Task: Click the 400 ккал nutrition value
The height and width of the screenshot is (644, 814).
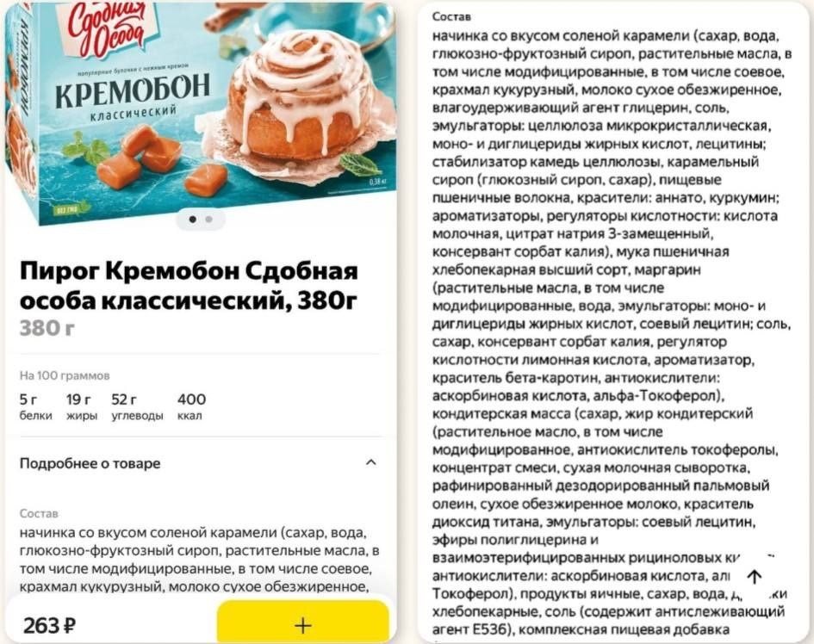Action: (191, 406)
